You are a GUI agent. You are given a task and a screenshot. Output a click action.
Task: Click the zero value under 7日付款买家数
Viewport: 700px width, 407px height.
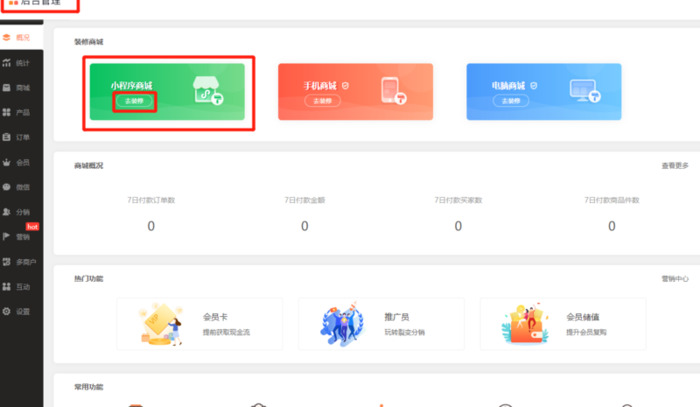tap(458, 226)
